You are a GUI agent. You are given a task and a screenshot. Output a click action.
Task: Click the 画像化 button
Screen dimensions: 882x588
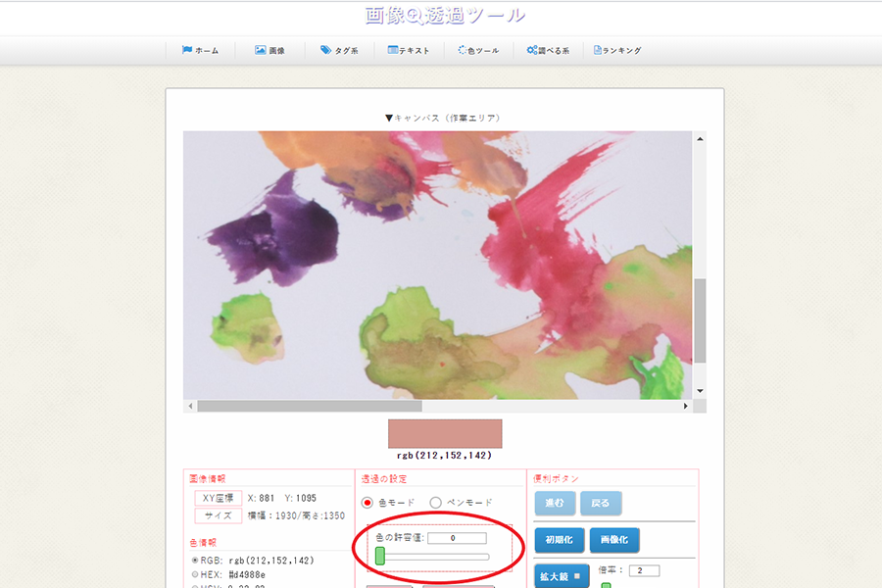click(614, 540)
